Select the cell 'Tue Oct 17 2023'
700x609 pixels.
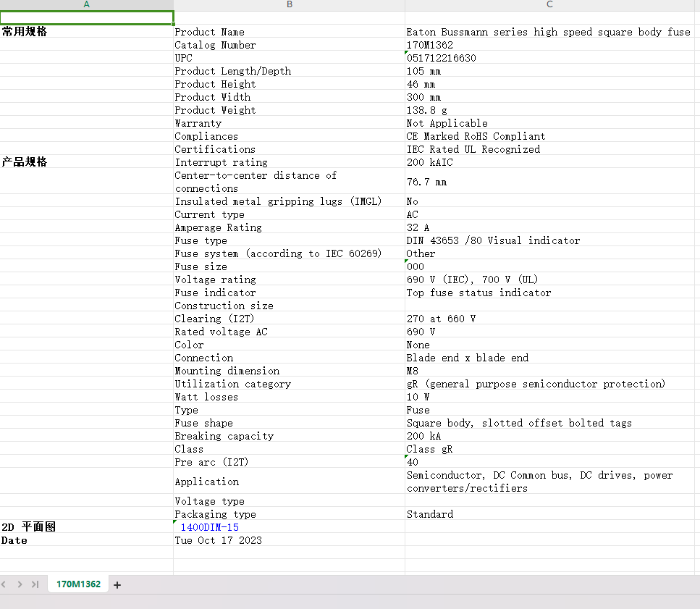tap(290, 540)
